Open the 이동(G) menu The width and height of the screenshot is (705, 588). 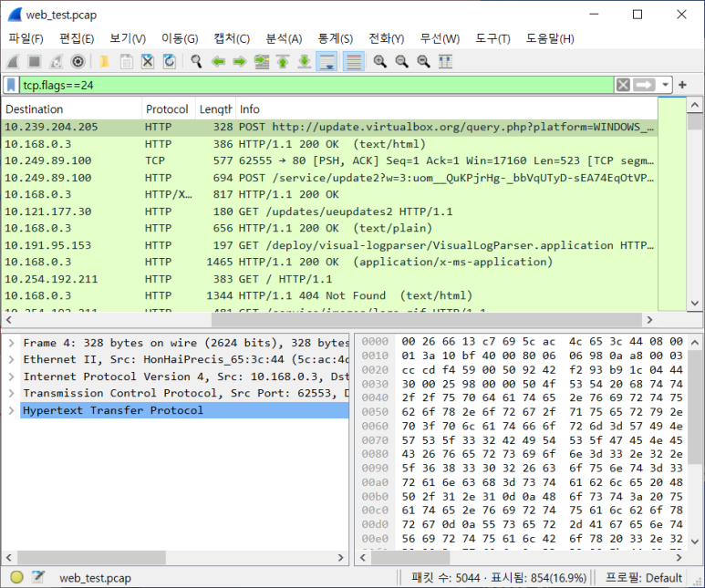pyautogui.click(x=180, y=38)
